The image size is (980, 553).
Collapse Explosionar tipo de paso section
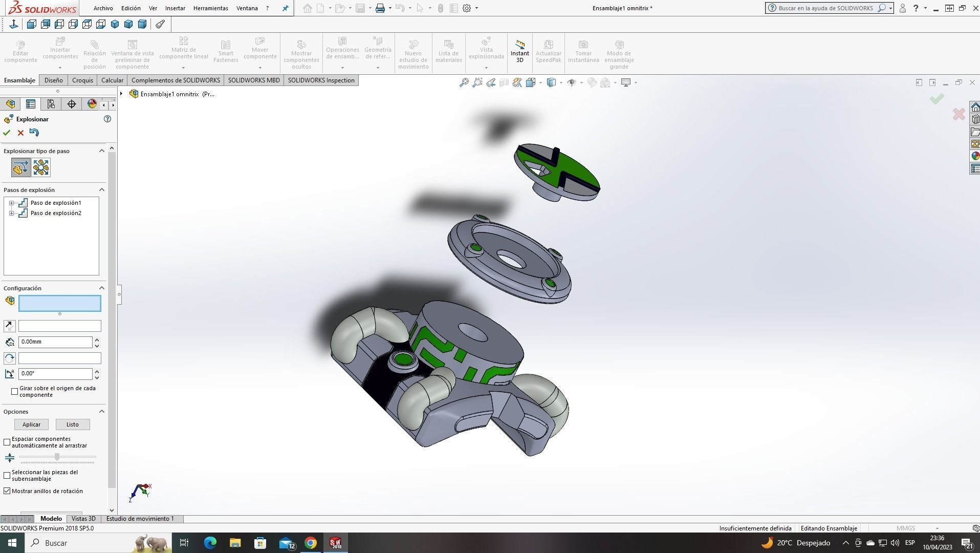101,151
